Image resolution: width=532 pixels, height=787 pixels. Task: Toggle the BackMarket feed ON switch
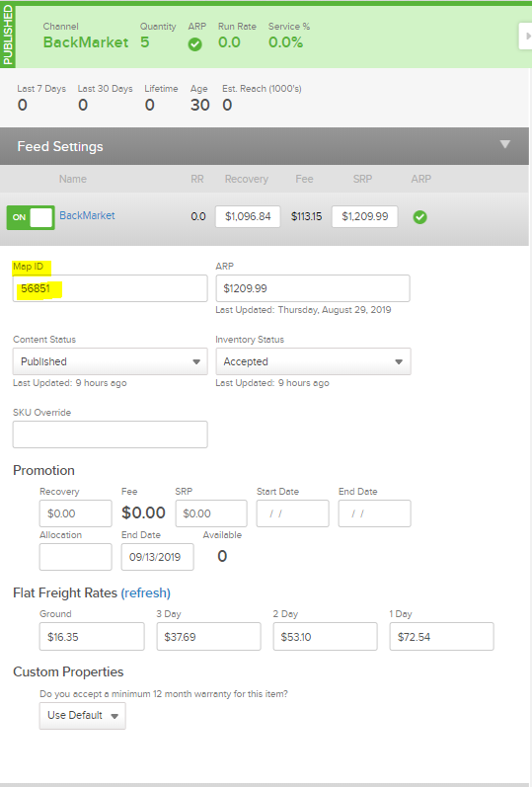(31, 217)
